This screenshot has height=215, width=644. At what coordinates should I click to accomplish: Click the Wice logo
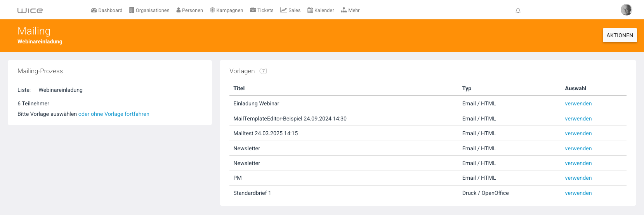[30, 10]
